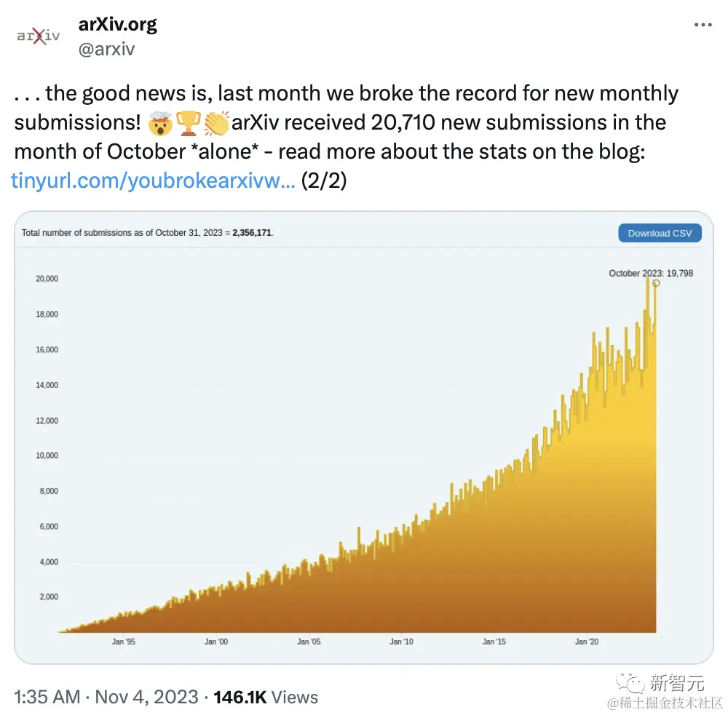728x715 pixels.
Task: Open the three-dot more options menu
Action: [x=703, y=24]
